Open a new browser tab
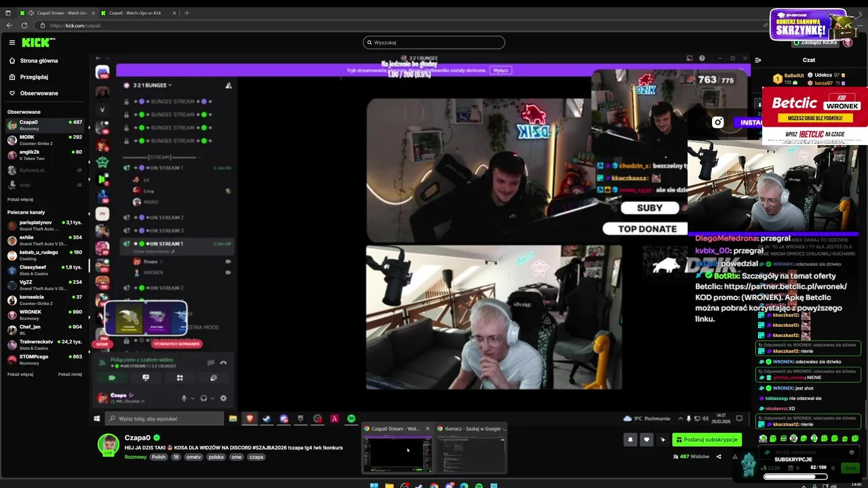This screenshot has height=488, width=868. point(187,13)
